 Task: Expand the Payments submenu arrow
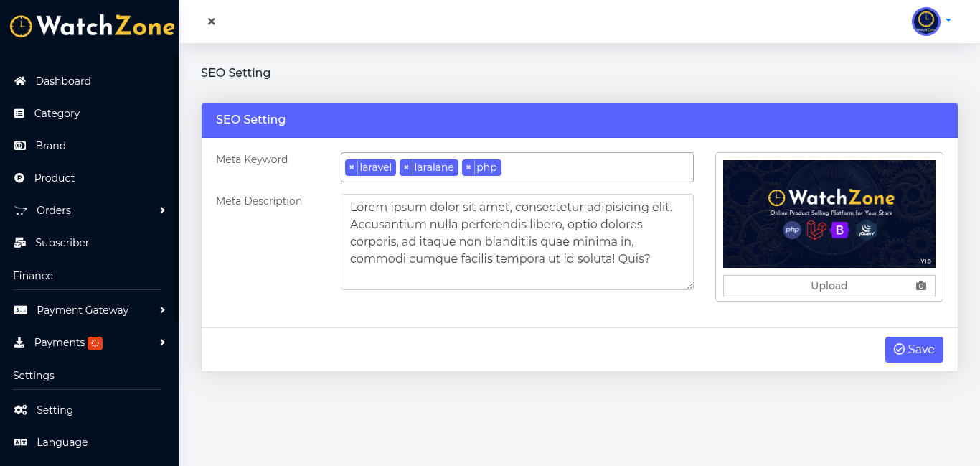pos(162,342)
